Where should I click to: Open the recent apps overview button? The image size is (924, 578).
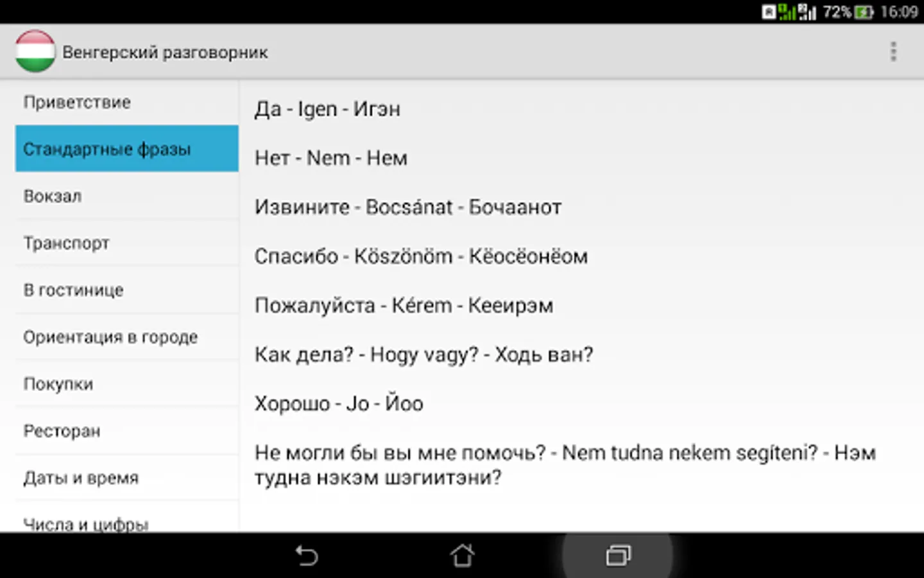click(618, 556)
